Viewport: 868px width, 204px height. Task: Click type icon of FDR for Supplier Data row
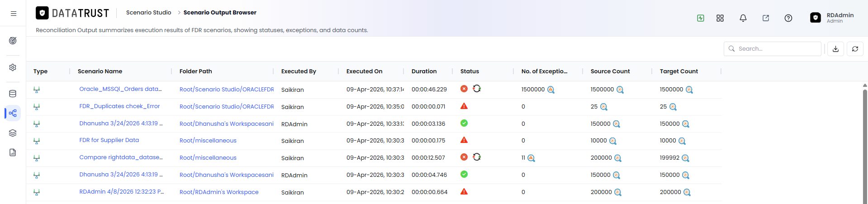37,141
